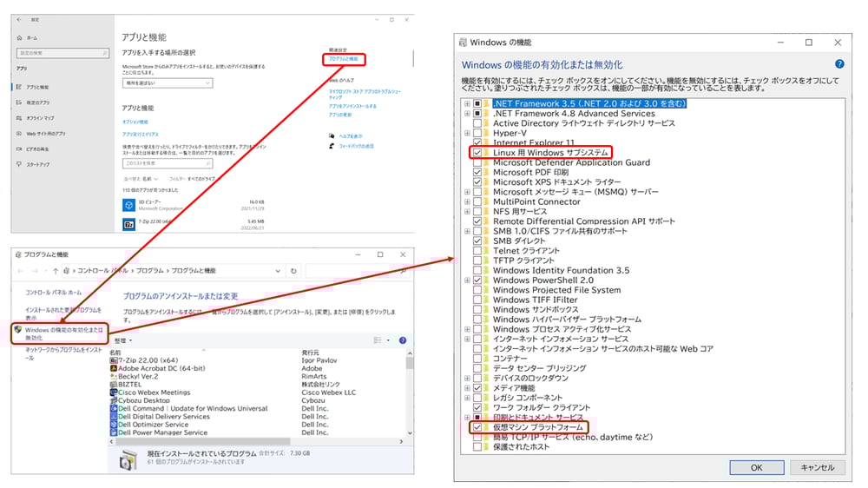868x488 pixels.
Task: Click Windows の機能の有効化または無効化 link
Action: pos(63,333)
